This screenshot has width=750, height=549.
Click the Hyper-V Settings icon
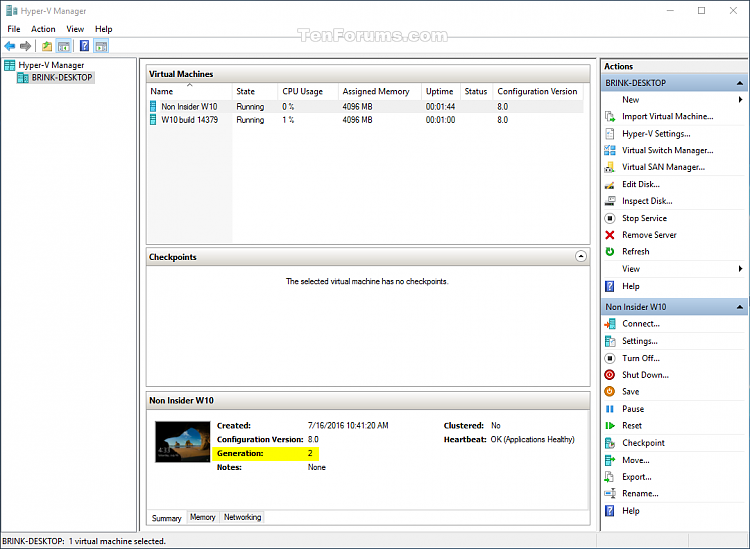point(610,133)
